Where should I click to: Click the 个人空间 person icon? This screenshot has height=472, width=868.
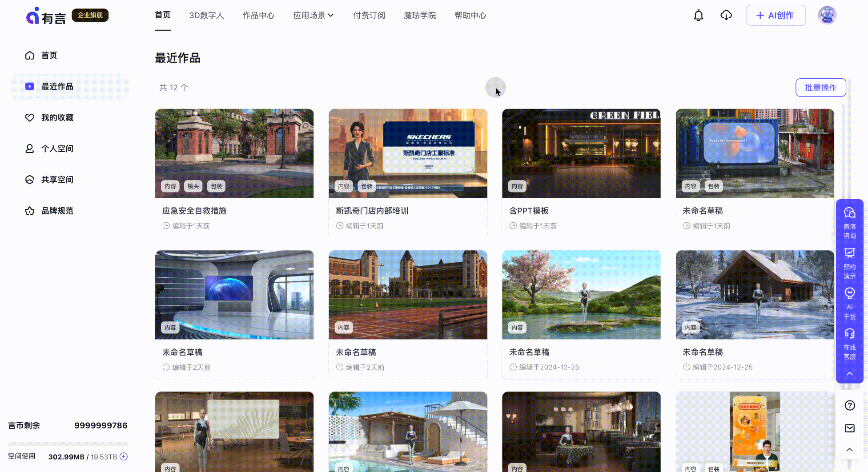point(30,149)
